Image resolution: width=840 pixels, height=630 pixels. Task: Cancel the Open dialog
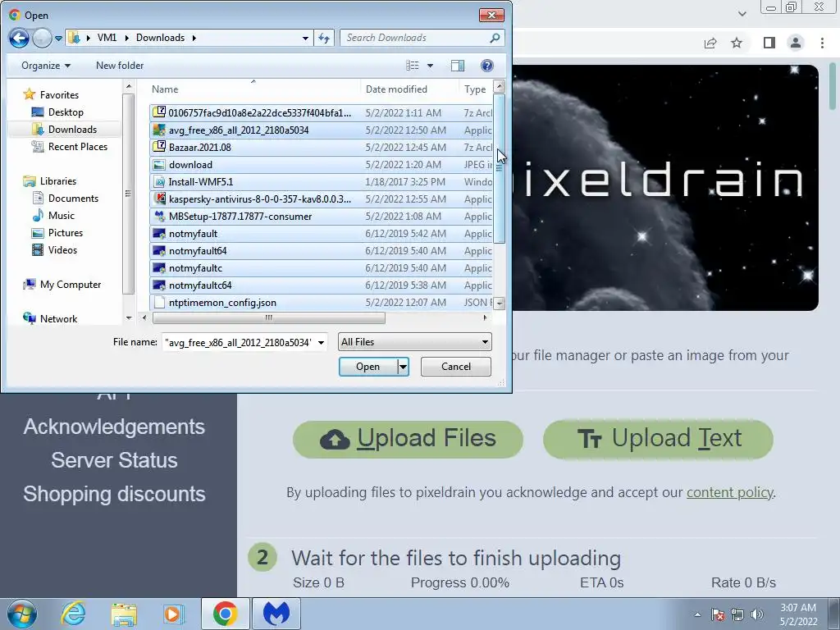click(456, 367)
